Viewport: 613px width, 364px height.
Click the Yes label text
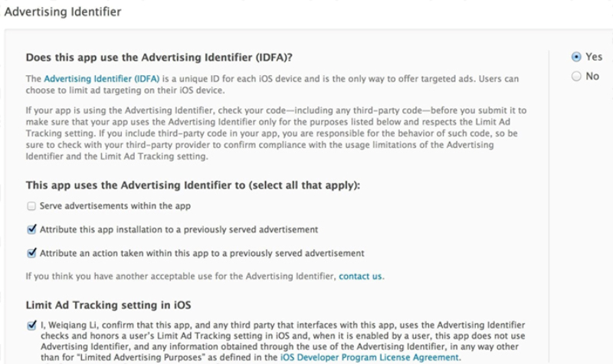pos(593,57)
